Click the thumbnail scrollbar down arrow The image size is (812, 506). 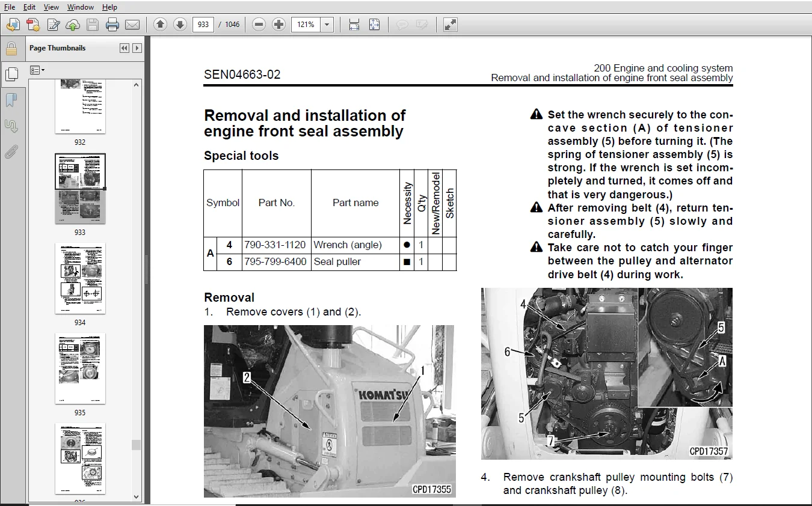pyautogui.click(x=137, y=497)
